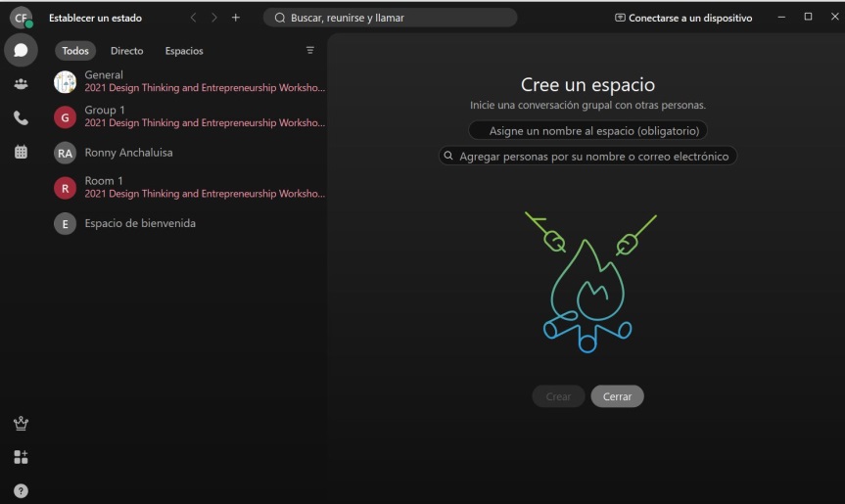The image size is (845, 504).
Task: Open the Meetings calendar icon in sidebar
Action: [21, 152]
